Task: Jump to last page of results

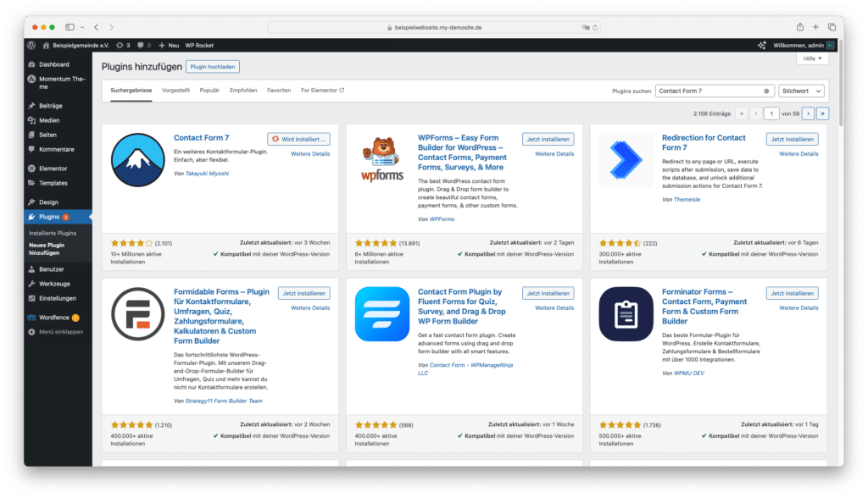Action: tap(822, 113)
